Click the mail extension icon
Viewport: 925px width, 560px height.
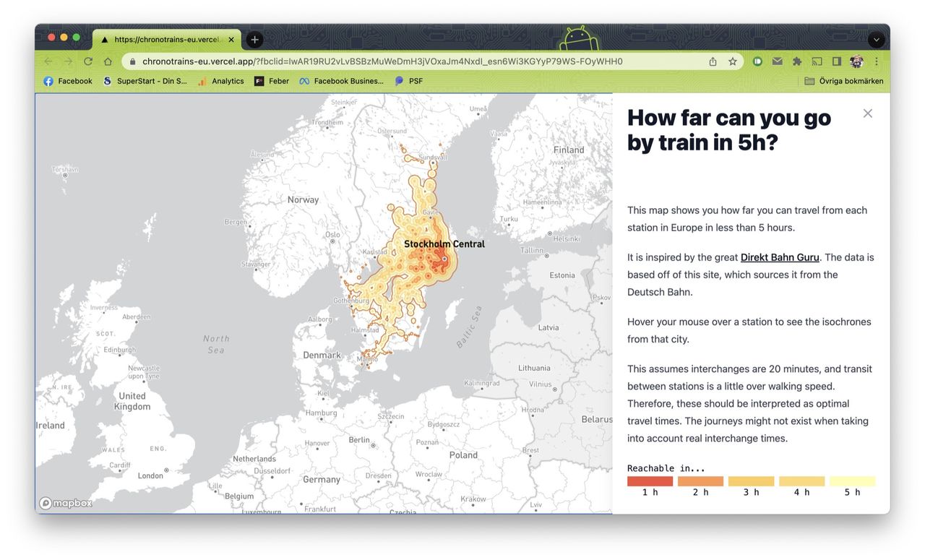pyautogui.click(x=778, y=61)
